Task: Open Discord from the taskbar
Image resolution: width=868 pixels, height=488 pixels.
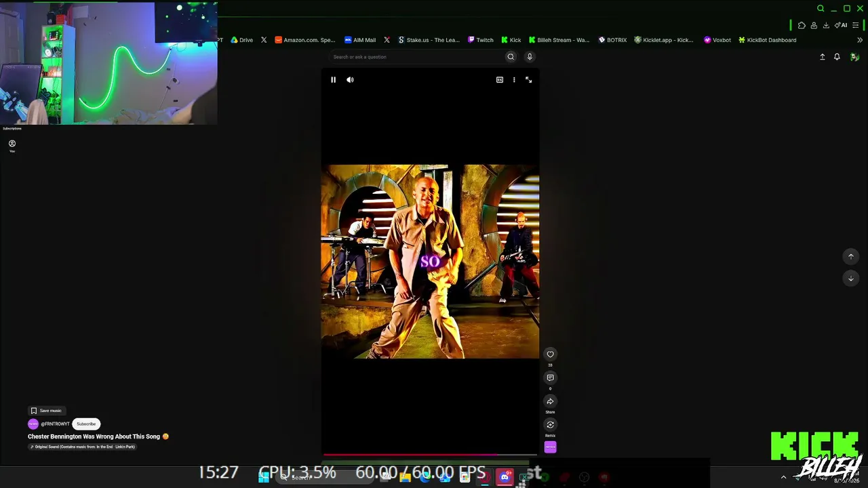Action: tap(505, 477)
